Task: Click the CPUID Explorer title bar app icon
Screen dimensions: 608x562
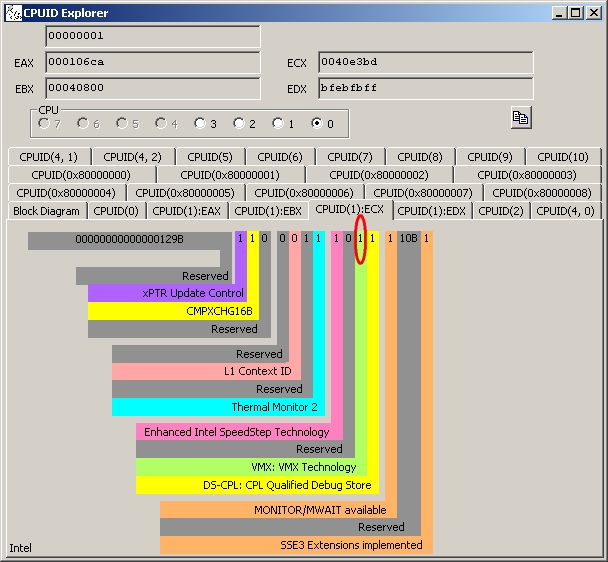Action: (14, 13)
